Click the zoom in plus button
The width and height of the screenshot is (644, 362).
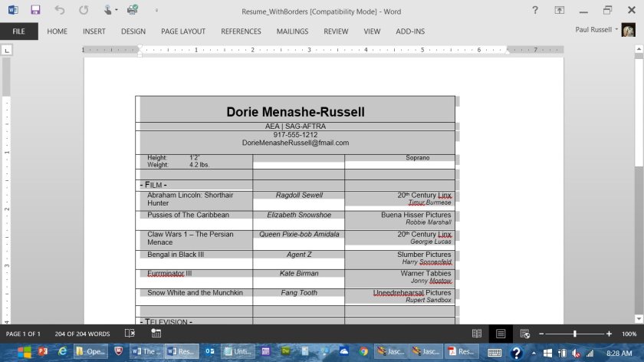[609, 334]
